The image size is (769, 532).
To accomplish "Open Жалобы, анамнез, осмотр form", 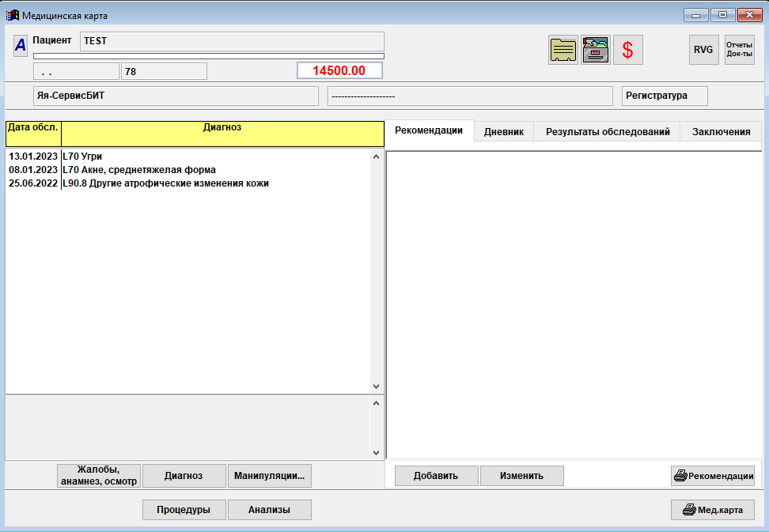I will click(99, 476).
